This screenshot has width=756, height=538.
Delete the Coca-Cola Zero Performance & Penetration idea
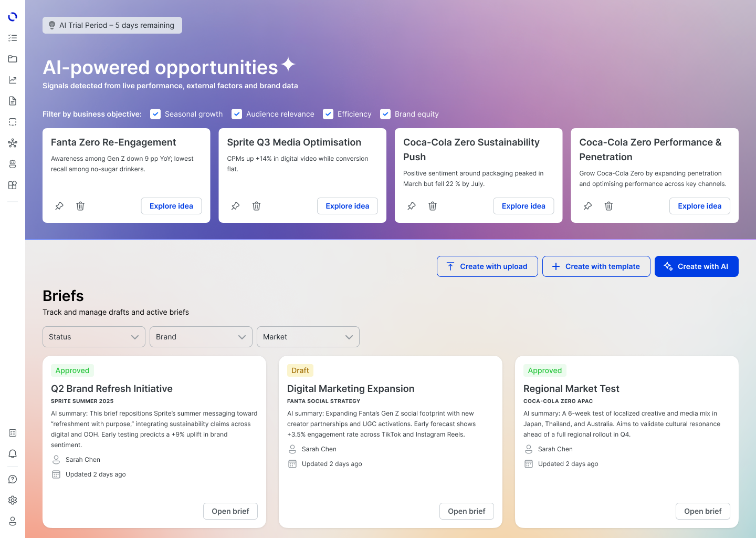click(x=608, y=206)
